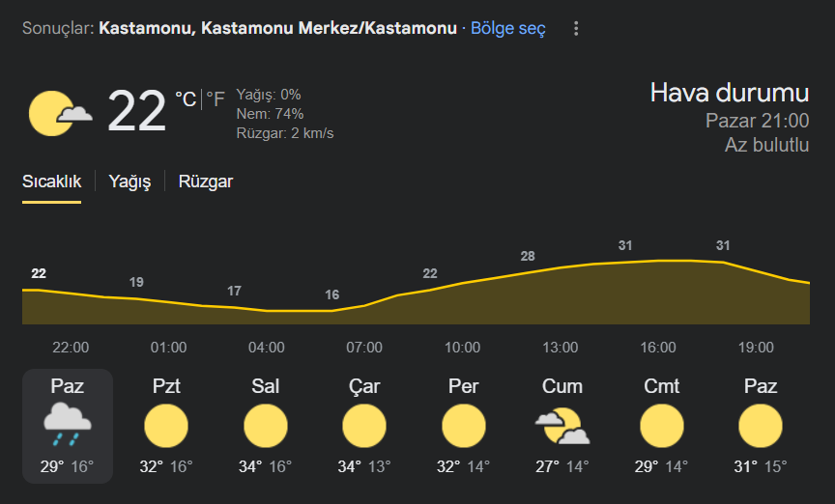Image resolution: width=835 pixels, height=504 pixels.
Task: Select Per sunny day forecast icon
Action: coord(463,426)
